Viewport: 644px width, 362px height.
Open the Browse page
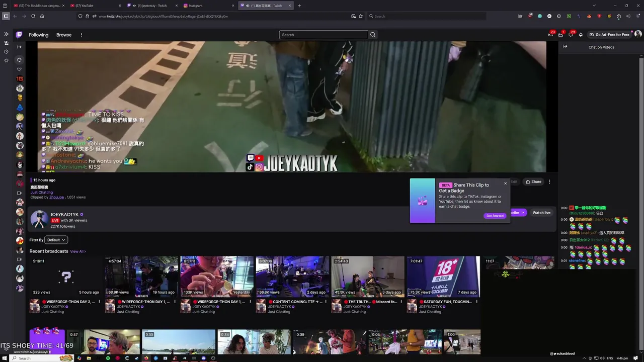pos(64,35)
